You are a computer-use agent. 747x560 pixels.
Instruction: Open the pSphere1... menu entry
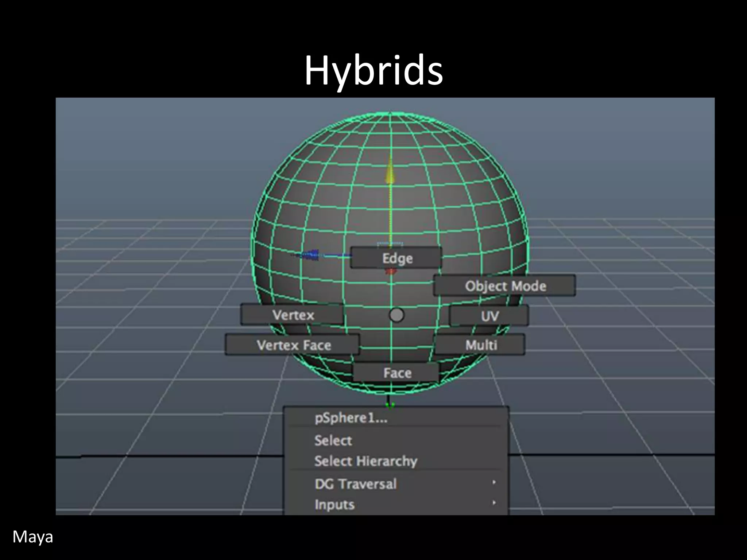point(396,417)
